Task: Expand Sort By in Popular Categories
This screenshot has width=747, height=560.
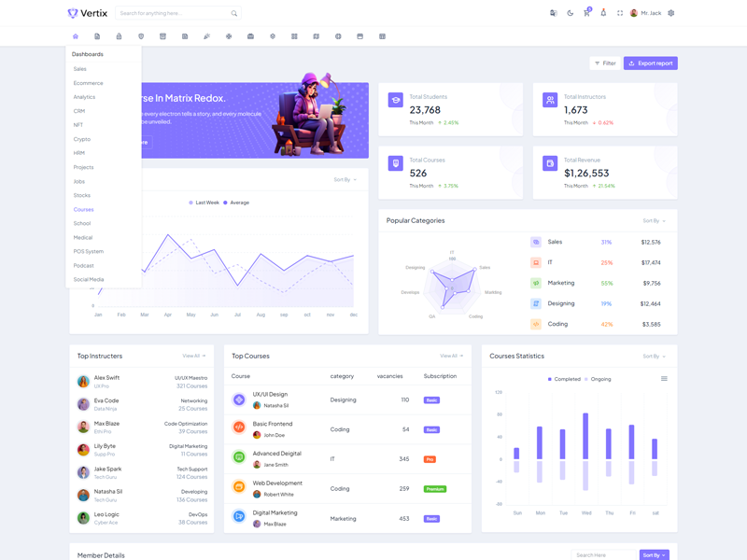Action: [x=654, y=221]
